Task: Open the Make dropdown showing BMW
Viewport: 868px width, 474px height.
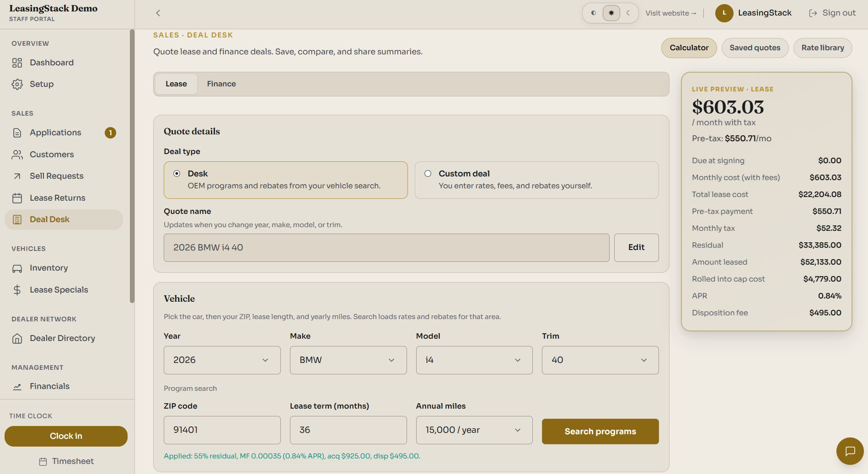Action: click(348, 360)
